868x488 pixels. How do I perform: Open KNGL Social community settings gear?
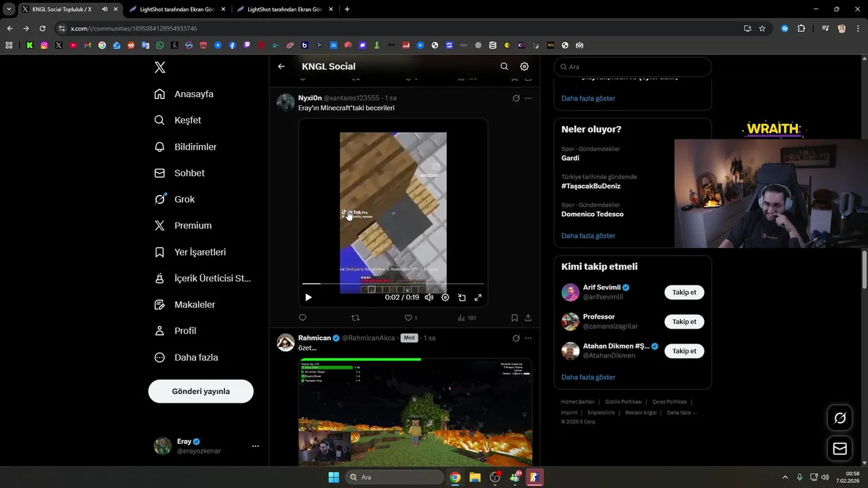tap(524, 66)
